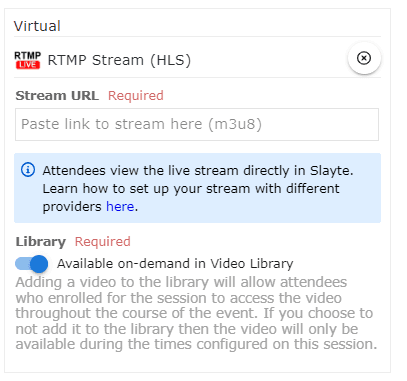The width and height of the screenshot is (407, 381).
Task: Toggle the Available on-demand in Video Library switch
Action: coord(32,264)
